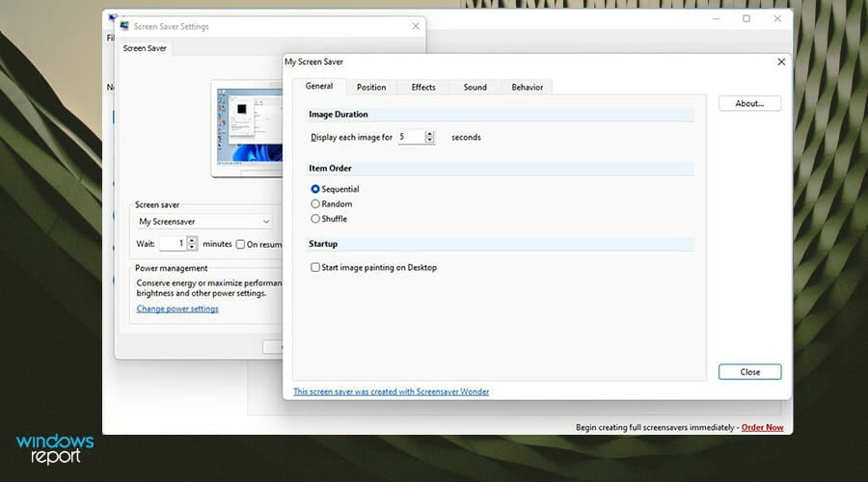Image resolution: width=868 pixels, height=482 pixels.
Task: Toggle the On resume checkbox
Action: click(x=240, y=244)
